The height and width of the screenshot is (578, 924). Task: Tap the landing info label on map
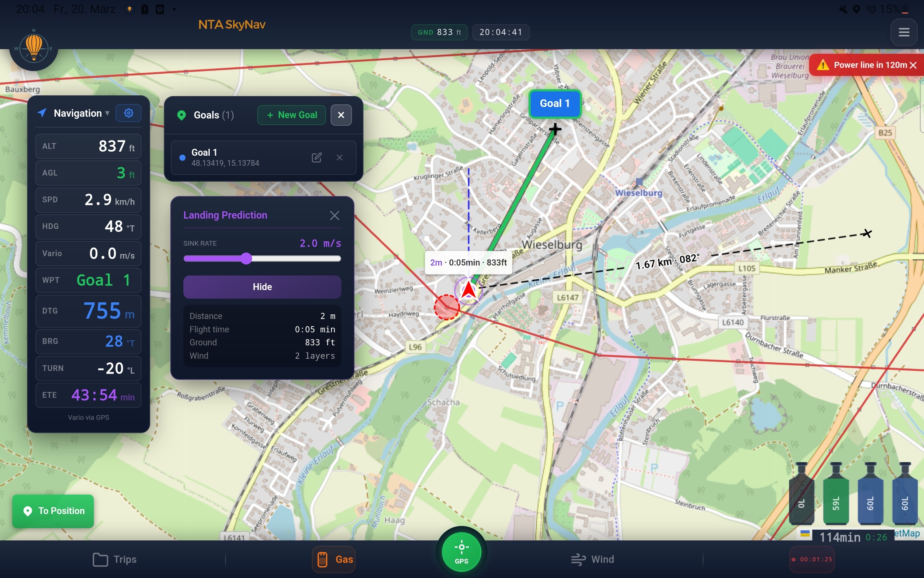(x=468, y=263)
